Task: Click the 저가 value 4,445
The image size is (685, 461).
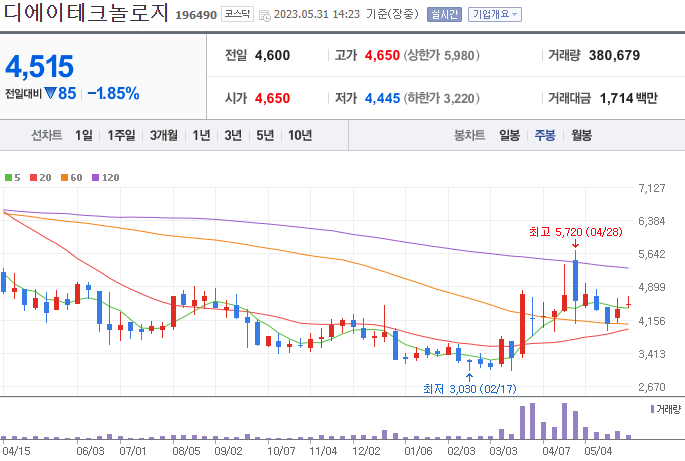Action: pos(382,98)
